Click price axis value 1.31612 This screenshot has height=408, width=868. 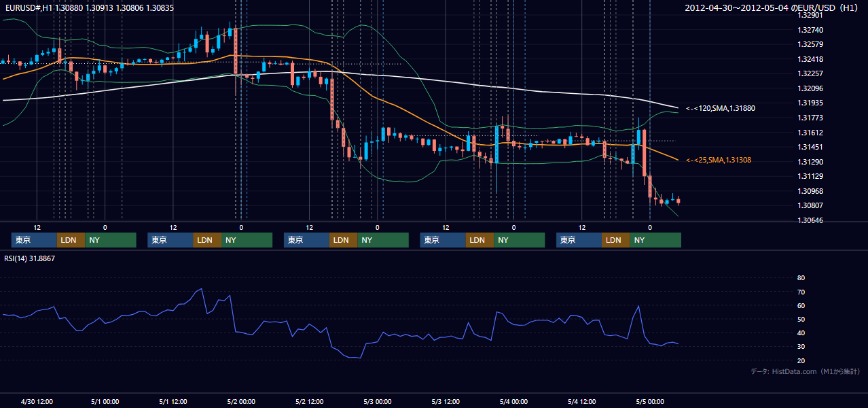(810, 133)
